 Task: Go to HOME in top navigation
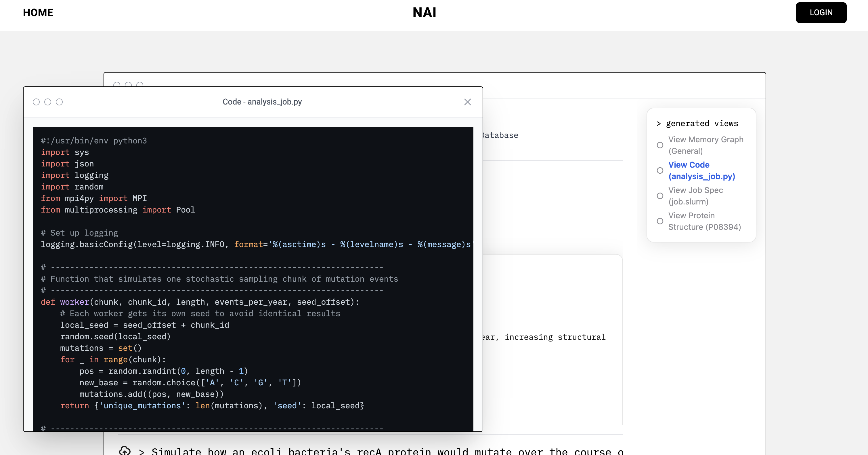[x=38, y=12]
